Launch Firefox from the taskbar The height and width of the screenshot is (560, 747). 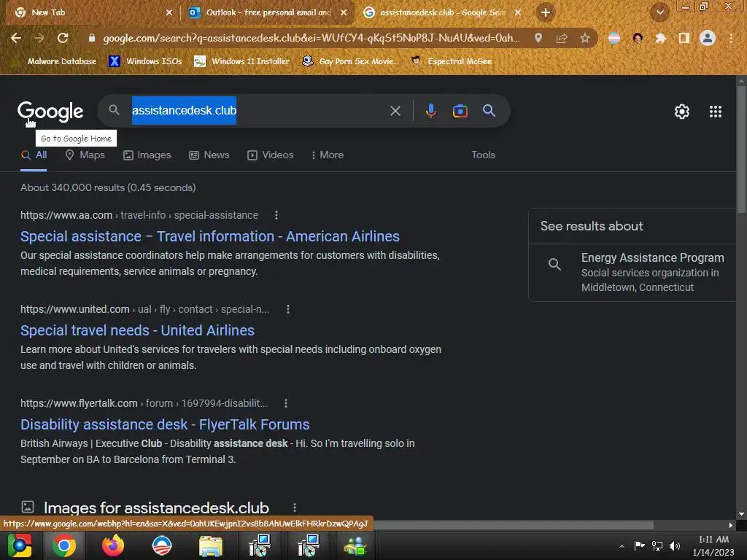(x=113, y=545)
